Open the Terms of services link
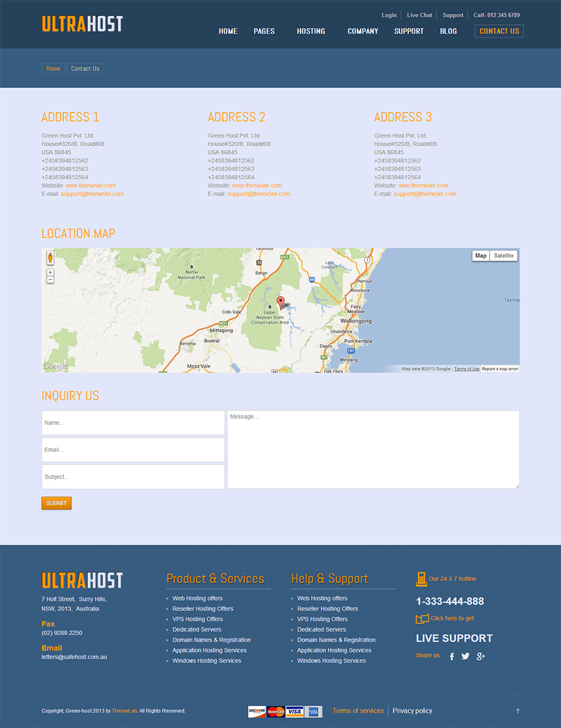Image resolution: width=561 pixels, height=728 pixels. pyautogui.click(x=358, y=711)
